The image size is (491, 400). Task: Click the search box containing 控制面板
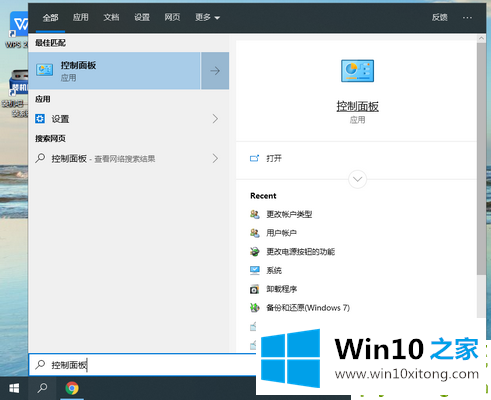[143, 365]
